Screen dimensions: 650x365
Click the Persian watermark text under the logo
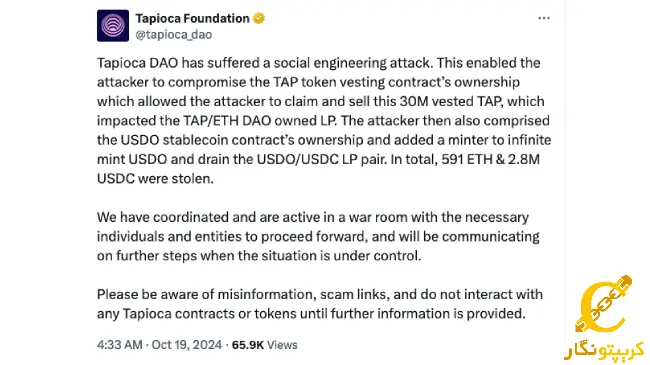pos(604,350)
